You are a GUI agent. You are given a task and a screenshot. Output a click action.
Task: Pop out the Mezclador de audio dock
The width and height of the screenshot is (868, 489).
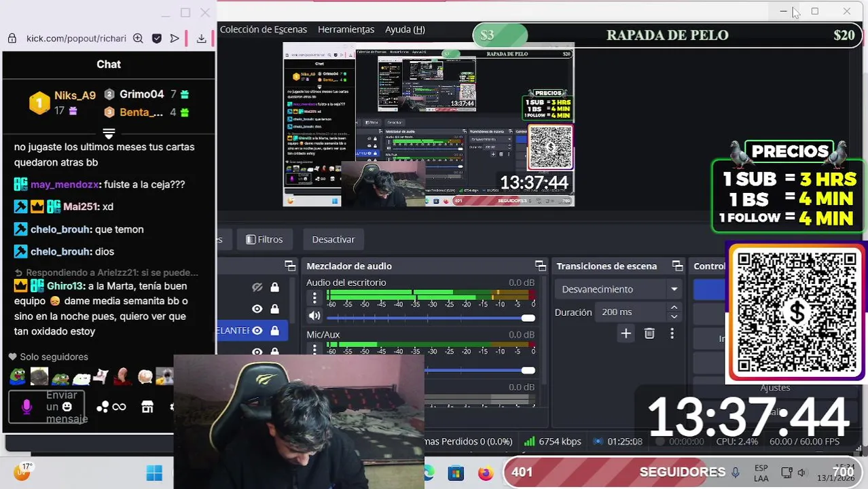click(x=540, y=266)
